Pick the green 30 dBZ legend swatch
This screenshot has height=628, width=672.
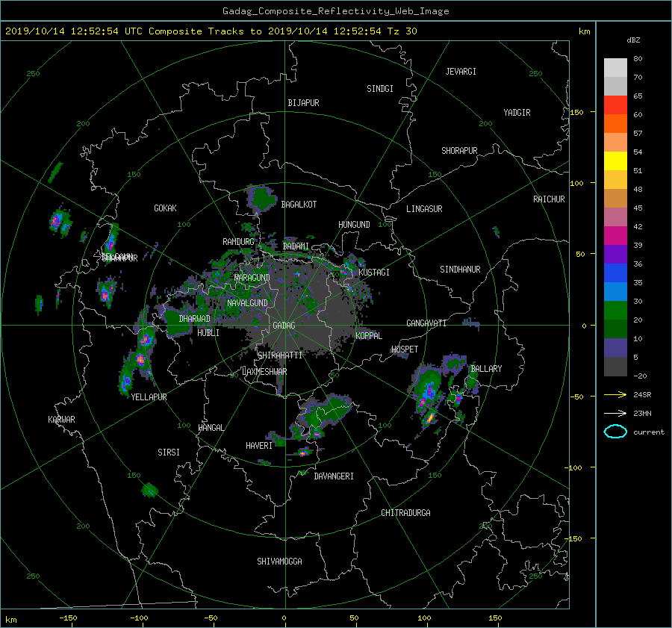[615, 311]
